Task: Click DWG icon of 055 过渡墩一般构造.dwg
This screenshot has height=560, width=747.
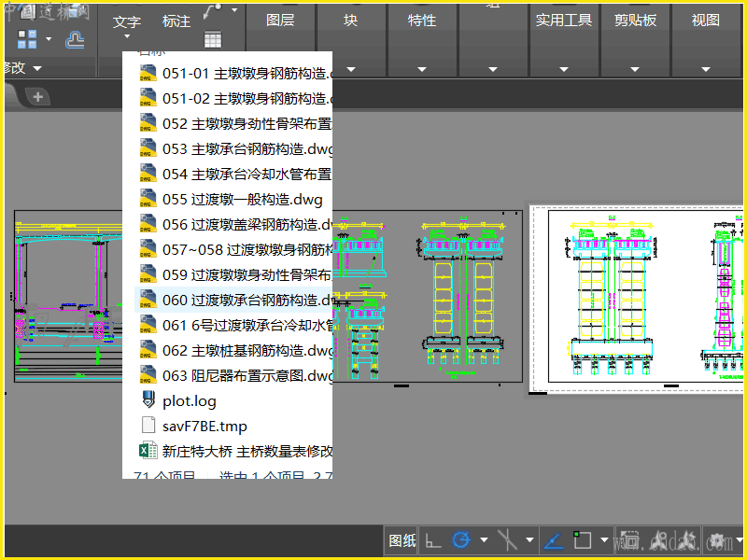Action: [148, 200]
